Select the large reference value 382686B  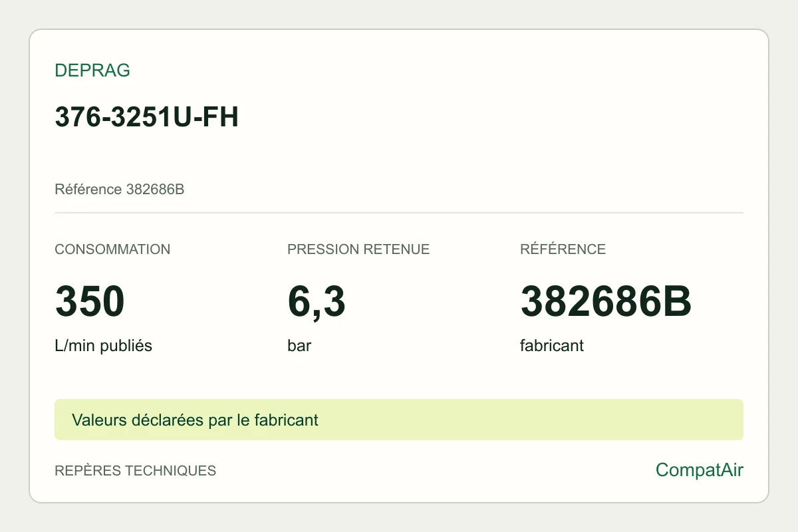(606, 301)
